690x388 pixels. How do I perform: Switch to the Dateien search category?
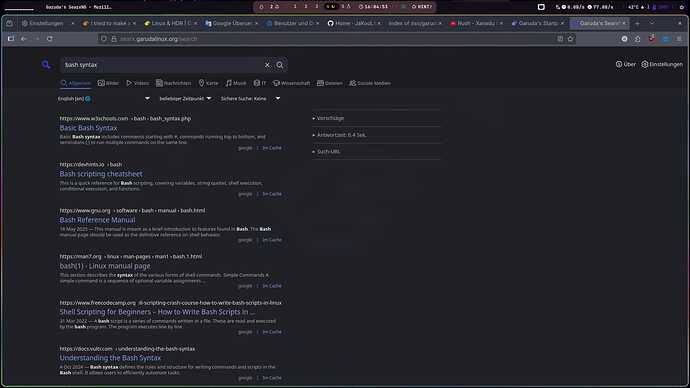pos(330,83)
